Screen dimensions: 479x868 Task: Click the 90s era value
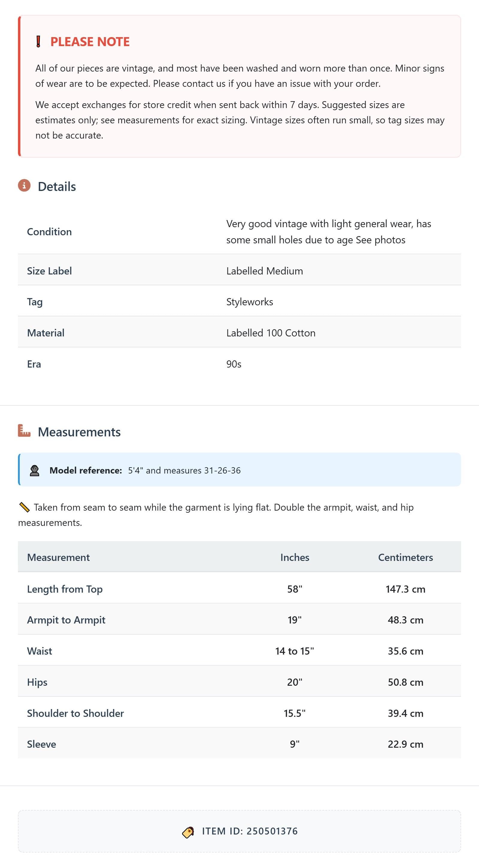click(x=234, y=364)
